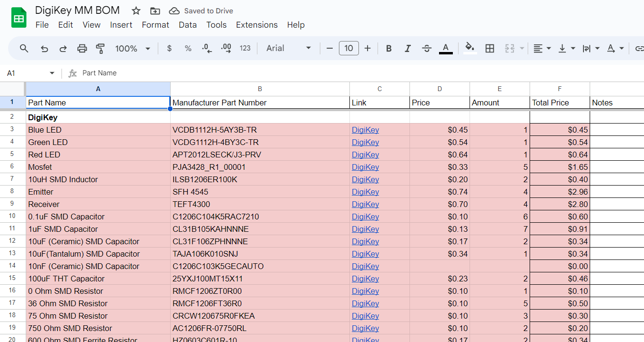The height and width of the screenshot is (342, 644).
Task: Expand merge cells type arrow
Action: click(522, 48)
